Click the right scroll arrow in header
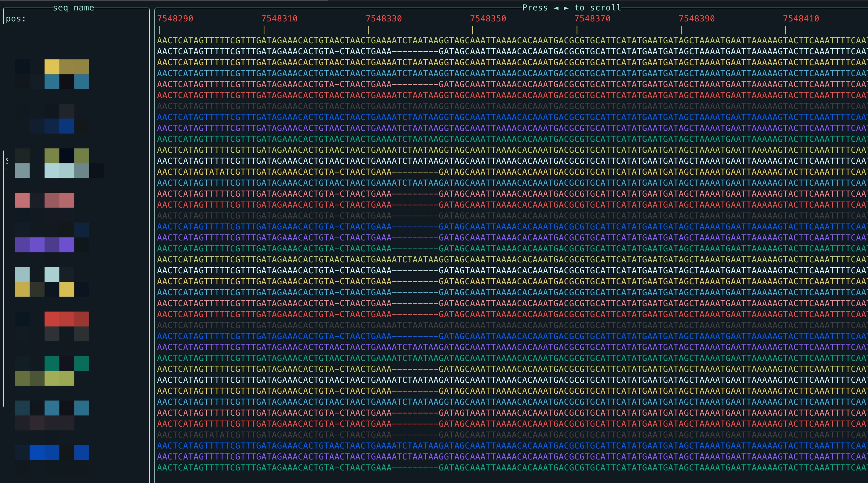The image size is (868, 483). [566, 8]
